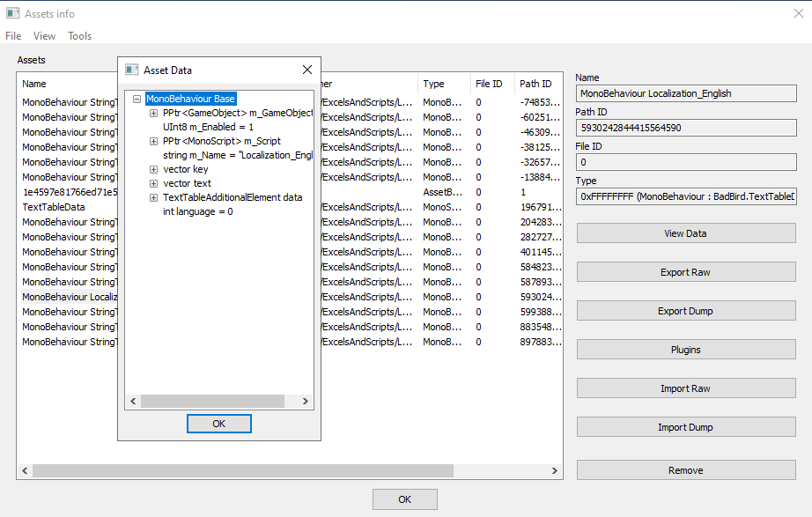Confirm the Asset Data dialog with OK
This screenshot has width=812, height=517.
(218, 423)
